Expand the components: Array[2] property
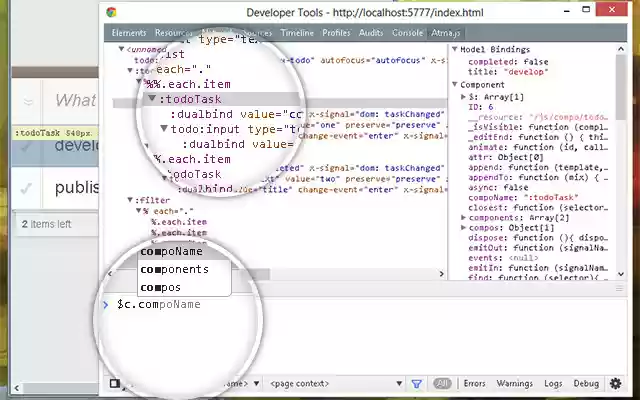 pos(463,218)
